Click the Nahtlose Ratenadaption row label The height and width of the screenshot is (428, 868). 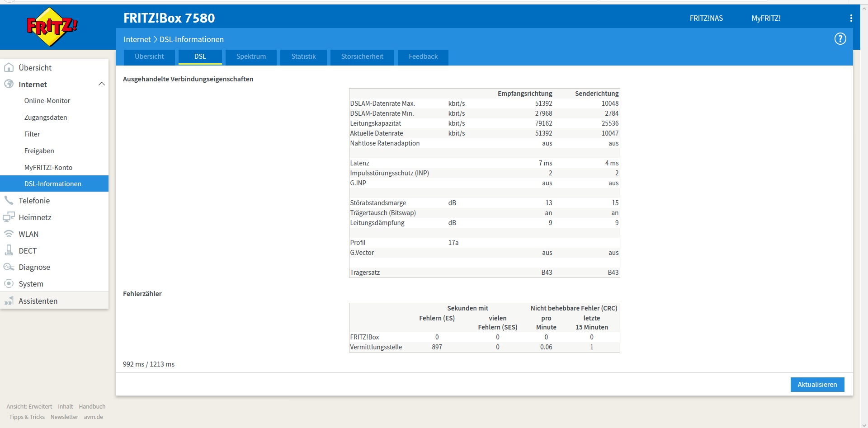(385, 143)
